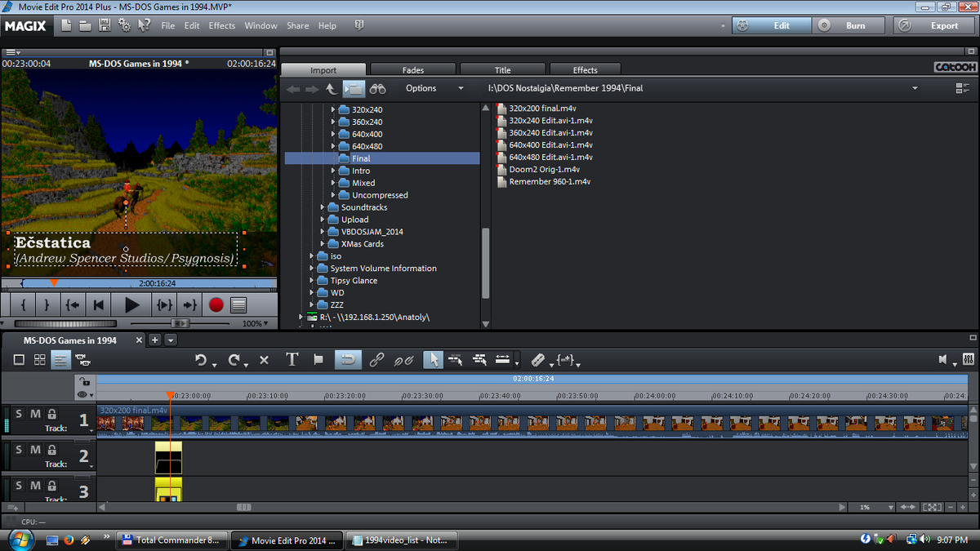Group selected objects with the link icon

tap(376, 360)
